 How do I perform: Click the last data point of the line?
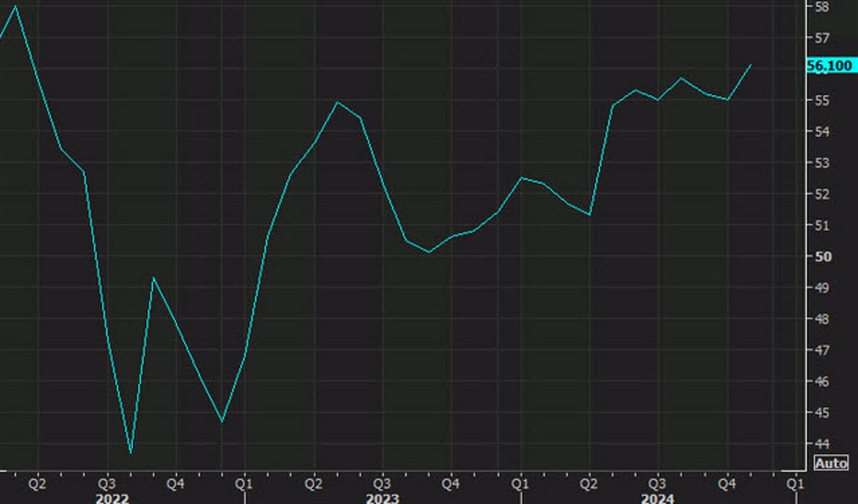751,64
